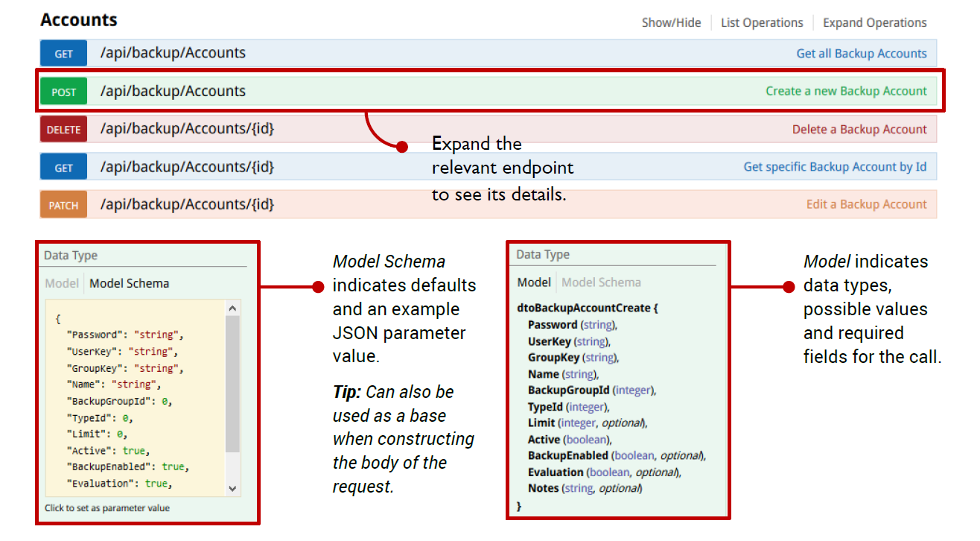Image resolution: width=980 pixels, height=541 pixels.
Task: Click the scroll down arrow in the schema box
Action: (x=232, y=489)
